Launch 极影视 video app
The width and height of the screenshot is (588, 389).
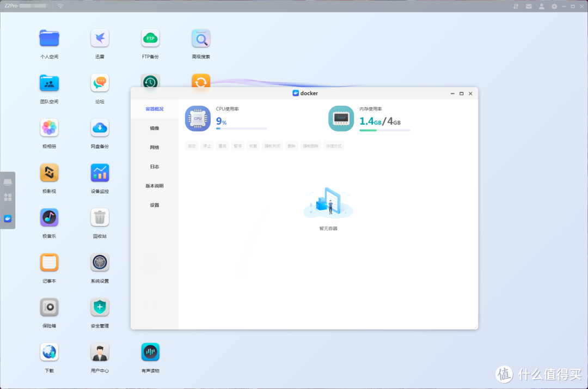pos(49,173)
